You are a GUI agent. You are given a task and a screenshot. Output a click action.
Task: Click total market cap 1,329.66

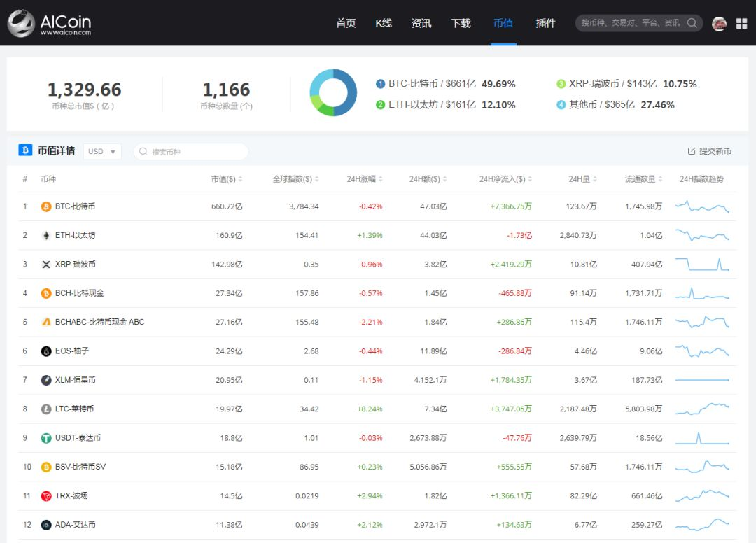pyautogui.click(x=85, y=90)
